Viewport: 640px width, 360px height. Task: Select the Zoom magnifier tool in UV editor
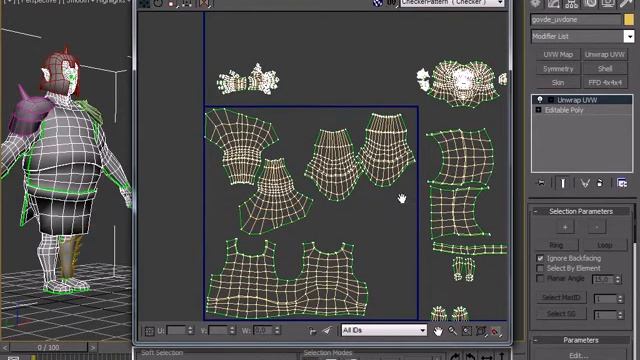coord(452,331)
